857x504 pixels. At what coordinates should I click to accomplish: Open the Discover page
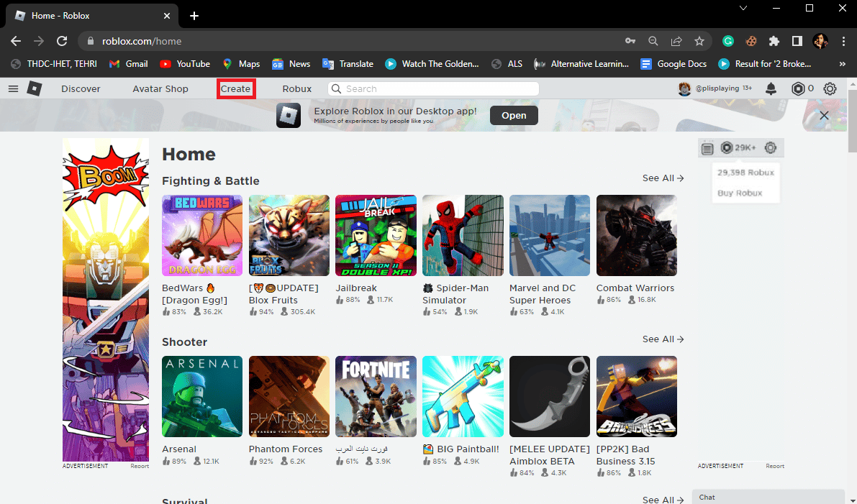click(81, 88)
